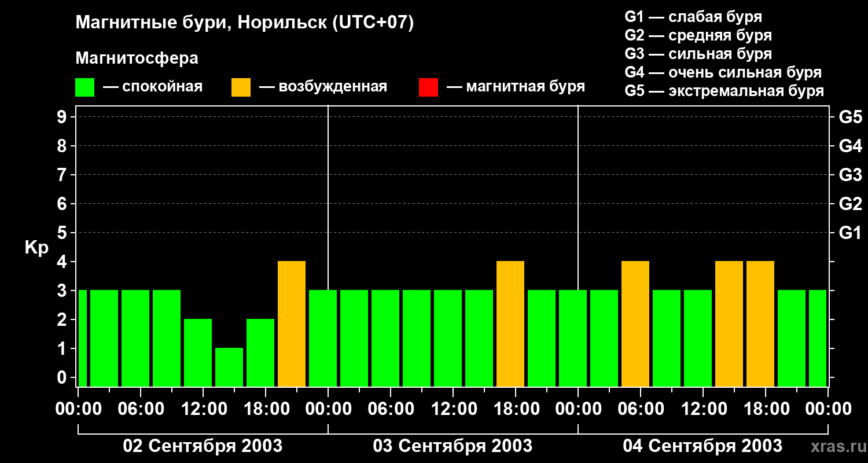Click the Kp 1 bar on 02 Сентября
The width and height of the screenshot is (868, 463).
[x=229, y=368]
